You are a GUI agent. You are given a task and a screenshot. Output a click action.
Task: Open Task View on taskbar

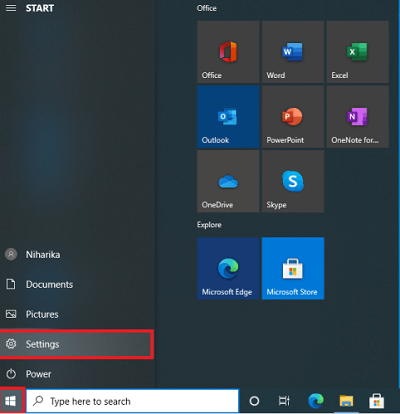pos(284,401)
